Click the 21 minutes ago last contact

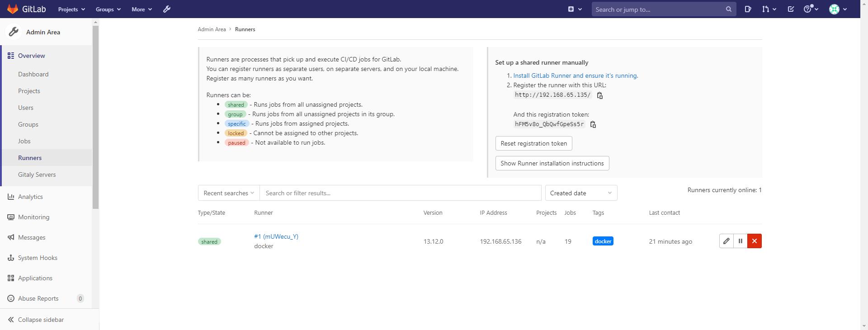(670, 241)
